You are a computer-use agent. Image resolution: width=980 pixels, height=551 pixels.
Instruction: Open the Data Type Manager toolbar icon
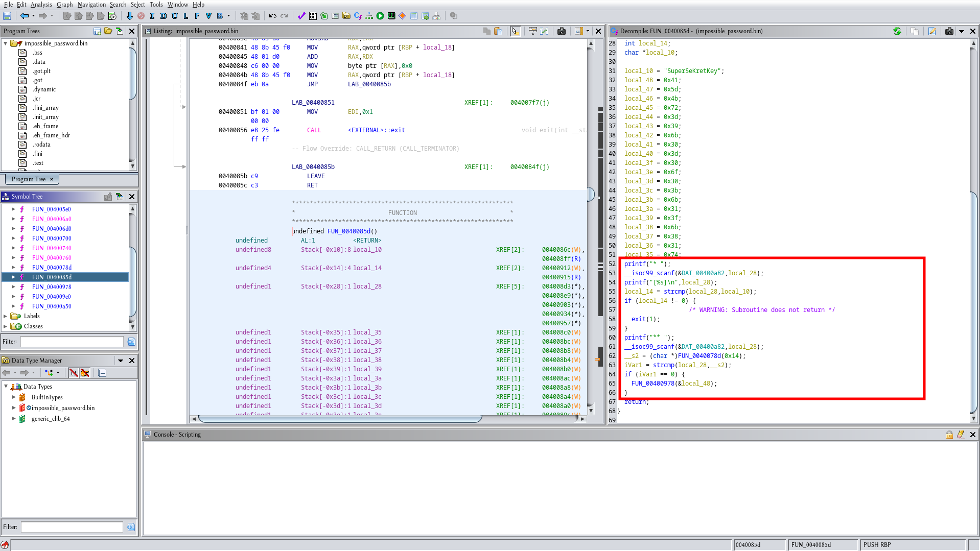coord(346,16)
